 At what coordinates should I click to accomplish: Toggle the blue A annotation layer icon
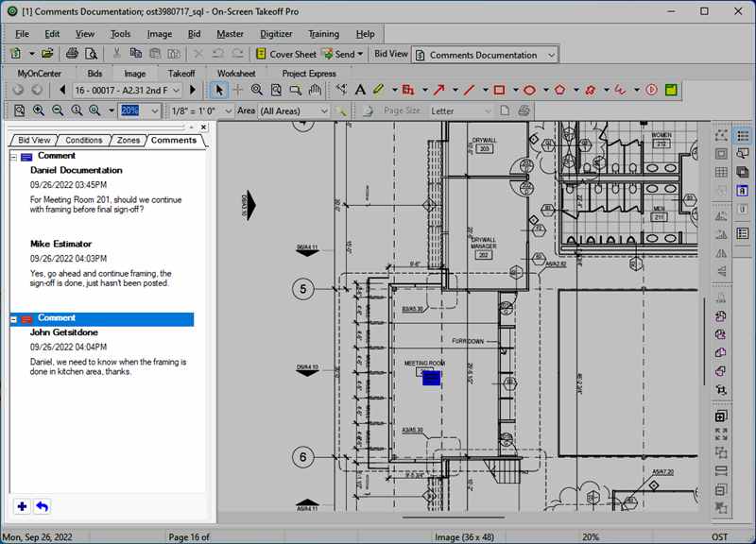(743, 191)
